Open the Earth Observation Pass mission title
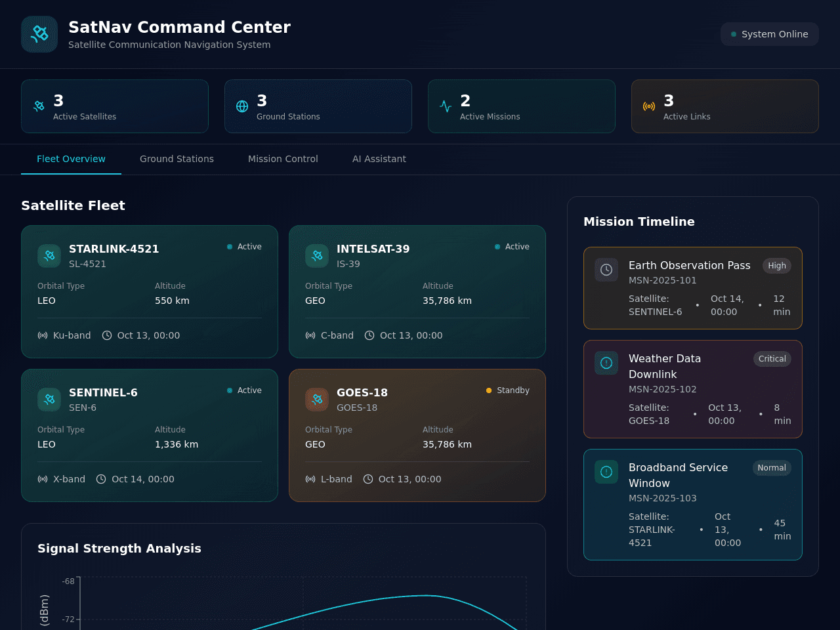The height and width of the screenshot is (630, 840). click(689, 265)
